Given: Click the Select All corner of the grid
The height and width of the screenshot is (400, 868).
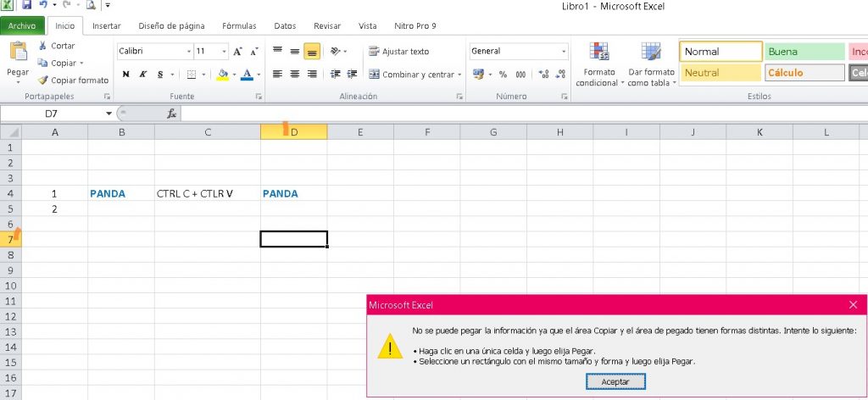Looking at the screenshot, I should click(10, 132).
